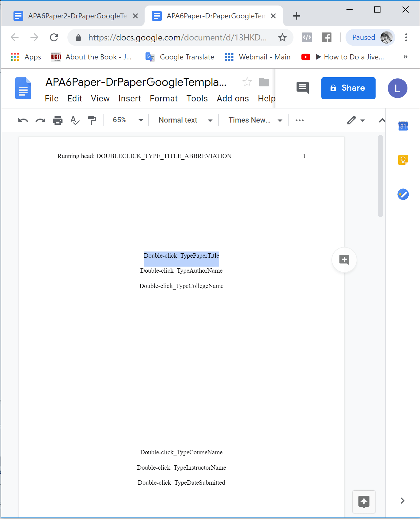
Task: Star this document
Action: [x=247, y=82]
